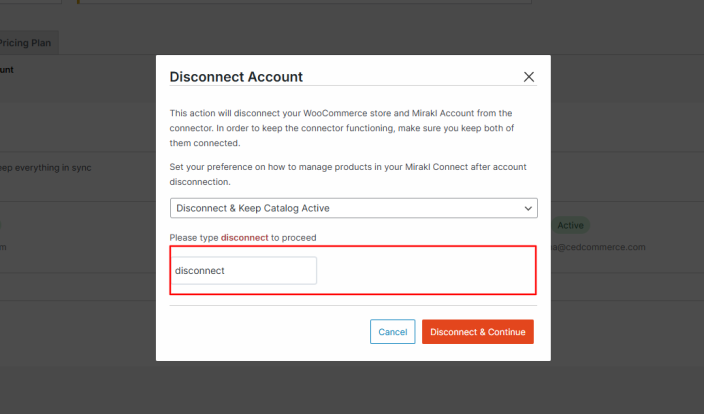Click the 'Disconnect Account' dialog title
Image resolution: width=704 pixels, height=414 pixels.
236,77
